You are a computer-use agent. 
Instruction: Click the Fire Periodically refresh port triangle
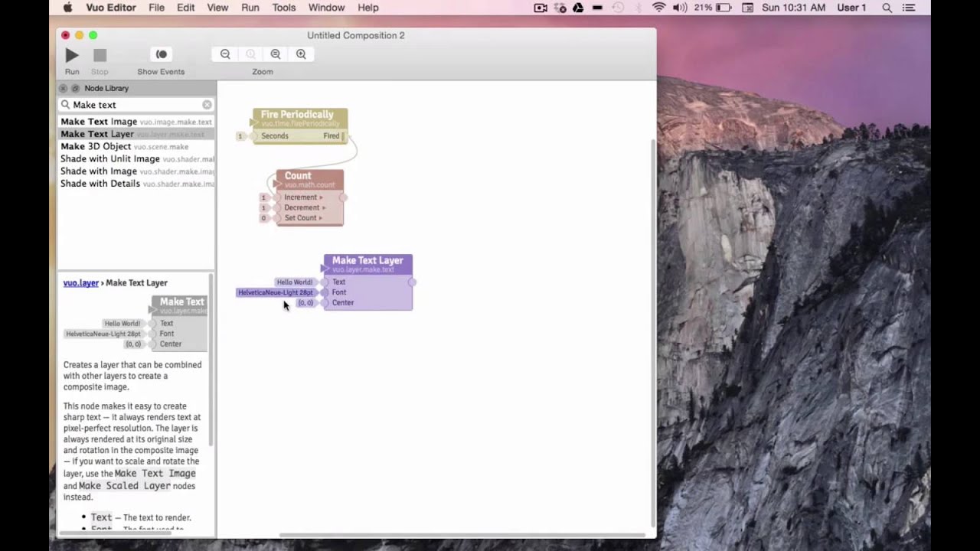click(x=253, y=122)
